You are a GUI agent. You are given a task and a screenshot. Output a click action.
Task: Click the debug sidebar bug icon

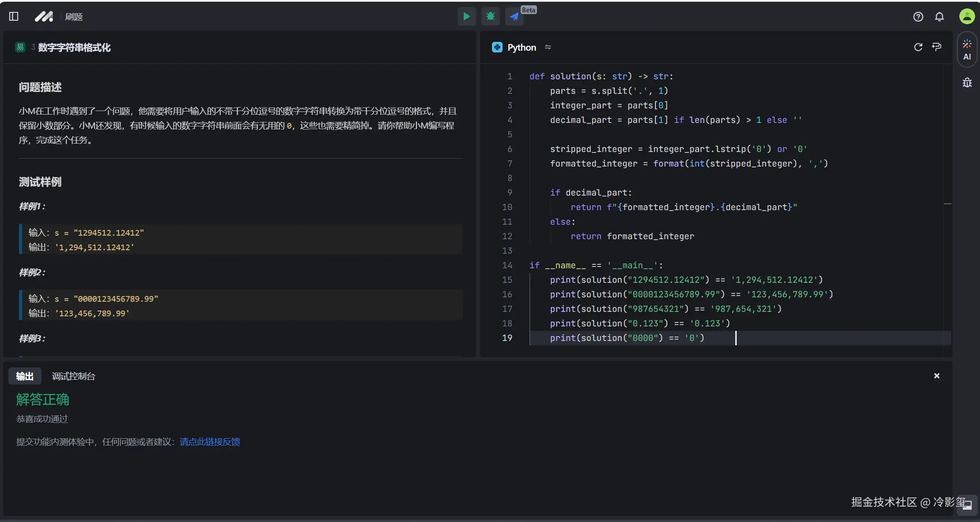(967, 83)
